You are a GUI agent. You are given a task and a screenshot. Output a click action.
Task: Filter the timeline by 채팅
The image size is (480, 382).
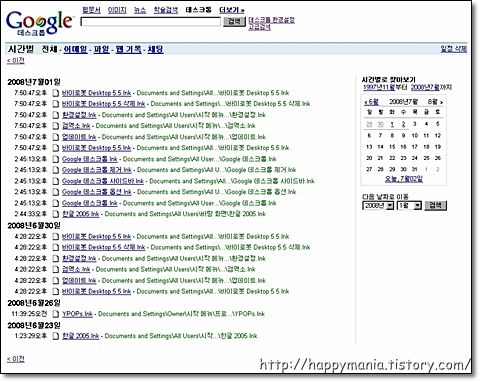[155, 50]
